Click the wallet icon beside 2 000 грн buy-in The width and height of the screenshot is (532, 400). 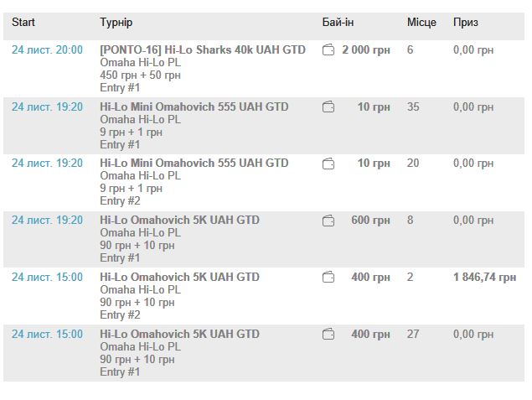coord(328,50)
